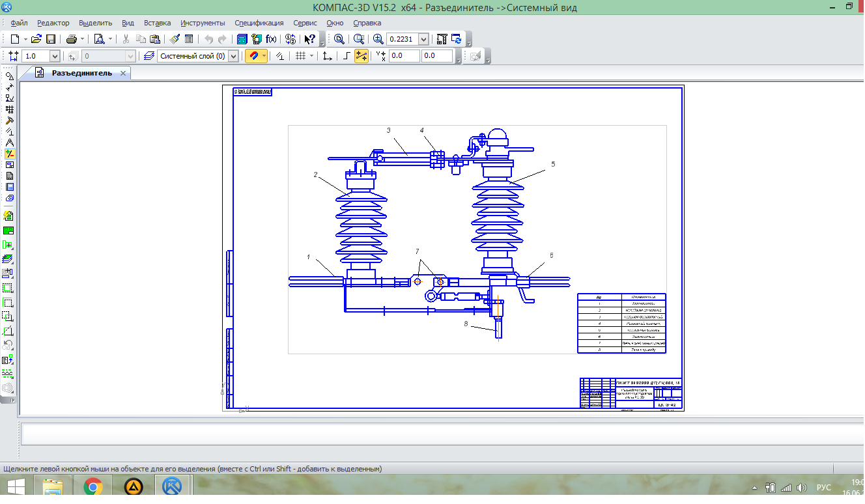Viewport: 865px width, 504px height.
Task: Switch to the Разъединитель document tab
Action: pos(81,73)
